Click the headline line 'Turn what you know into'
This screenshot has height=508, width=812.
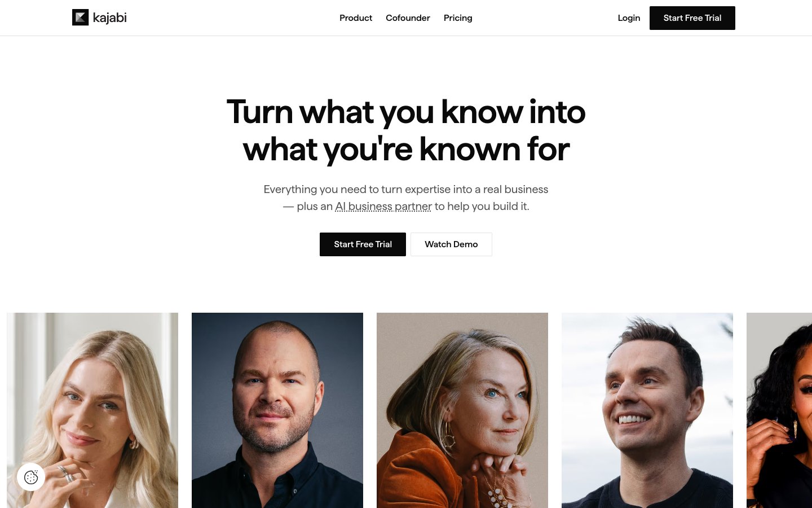406,112
